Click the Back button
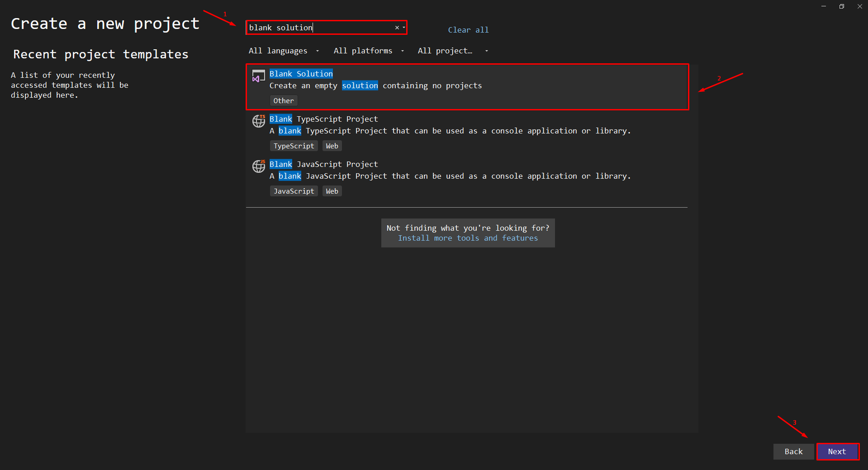The width and height of the screenshot is (868, 470). (x=793, y=451)
